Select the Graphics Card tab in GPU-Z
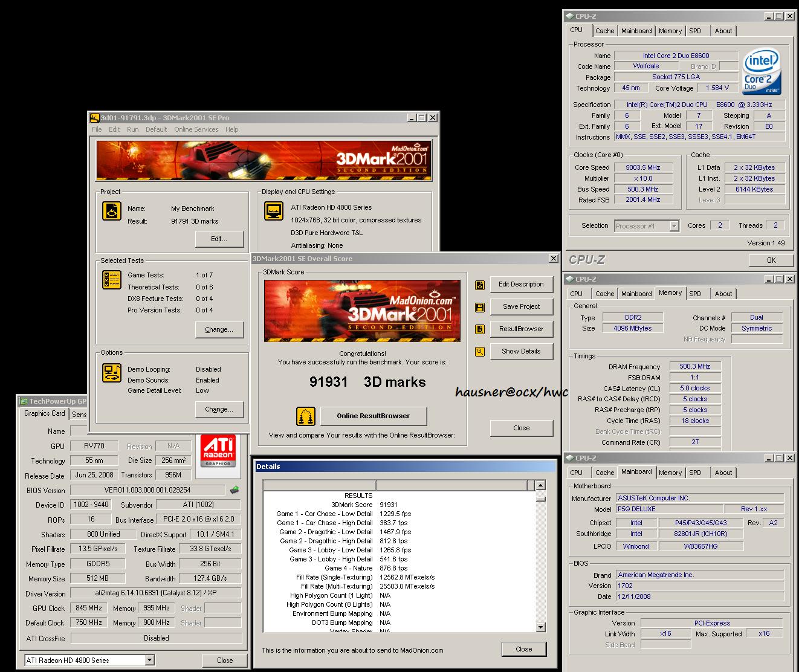799x672 pixels. point(45,413)
